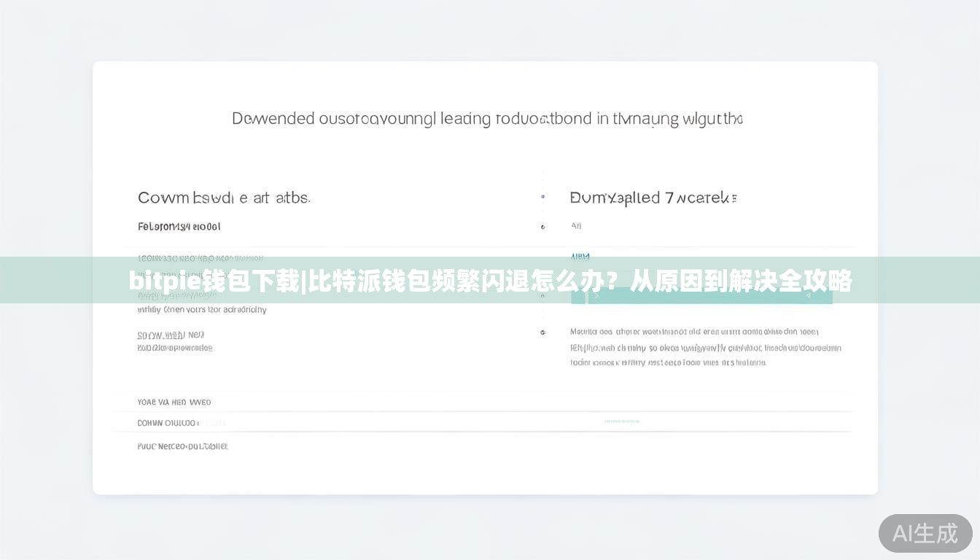Screen dimensions: 980x560
Task: Switch to the "All" filter tab
Action: (x=576, y=226)
